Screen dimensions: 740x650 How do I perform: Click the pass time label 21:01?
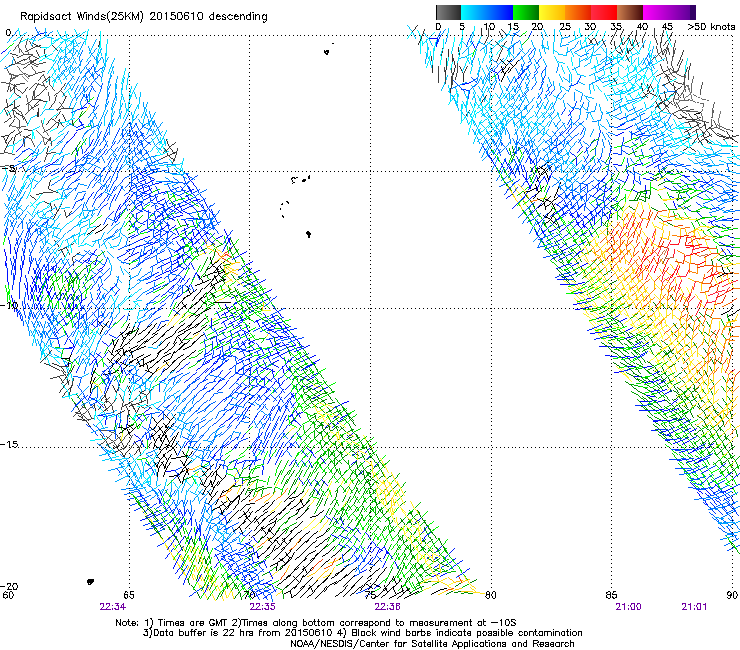pos(694,607)
